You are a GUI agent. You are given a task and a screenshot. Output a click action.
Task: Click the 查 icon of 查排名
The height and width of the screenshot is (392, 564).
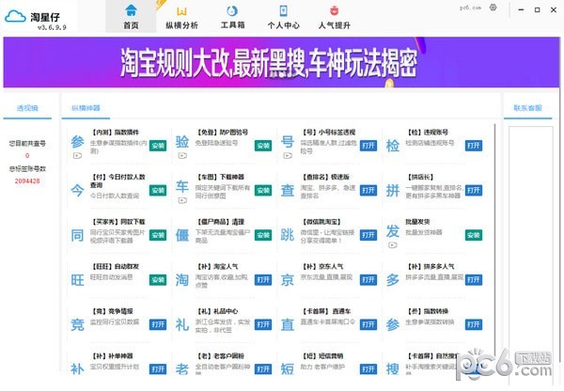(x=288, y=190)
